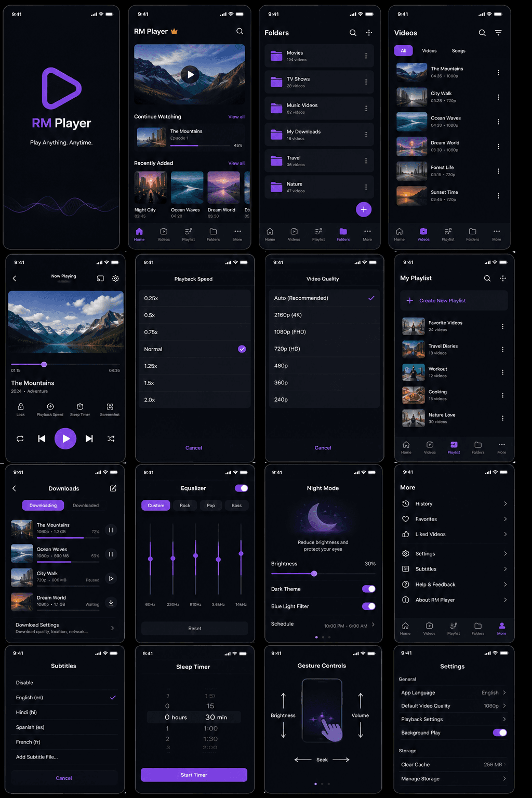Click the edit icon on Downloads screen
Viewport: 532px width, 798px height.
tap(113, 488)
